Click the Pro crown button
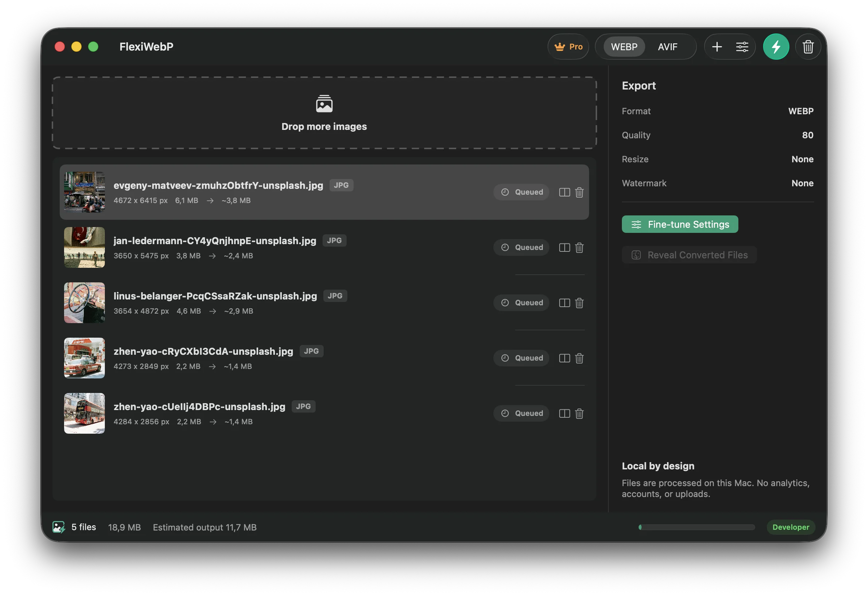The width and height of the screenshot is (868, 596). (x=568, y=47)
